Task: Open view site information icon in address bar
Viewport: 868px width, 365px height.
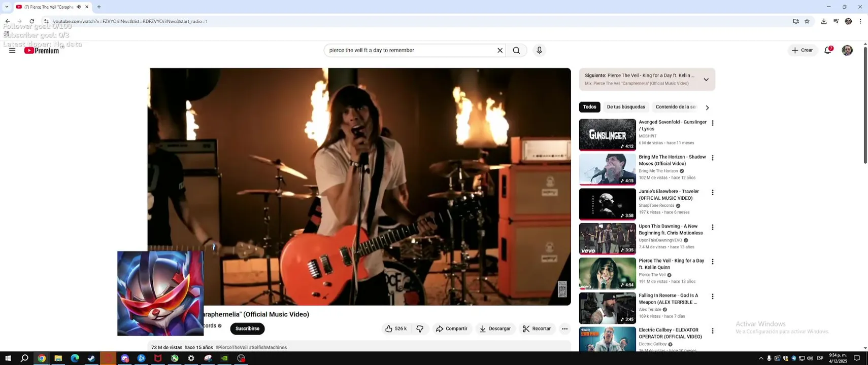Action: [46, 21]
